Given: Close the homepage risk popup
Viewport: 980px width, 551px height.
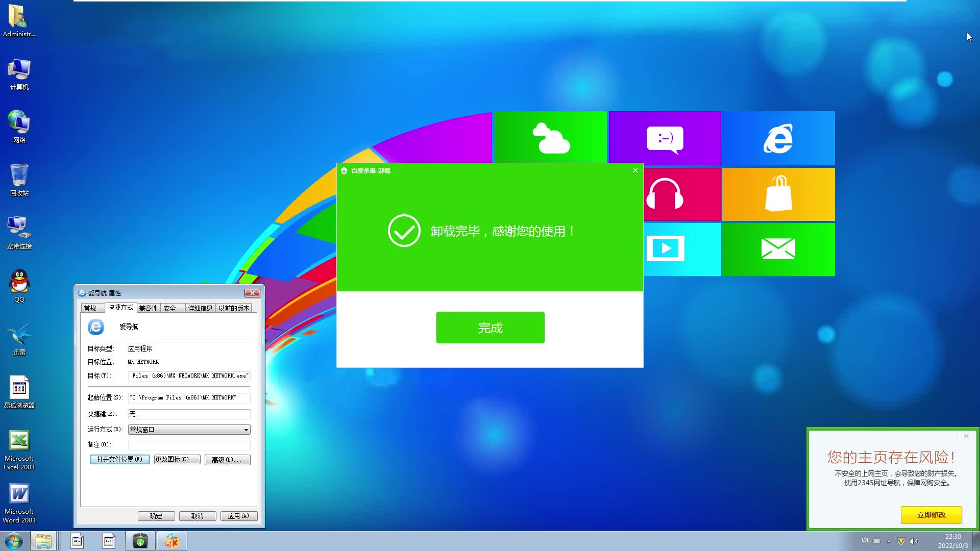Looking at the screenshot, I should (x=966, y=436).
